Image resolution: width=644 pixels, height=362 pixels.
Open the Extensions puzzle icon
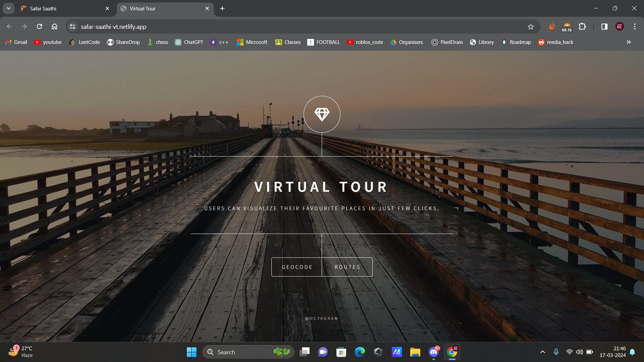(582, 27)
